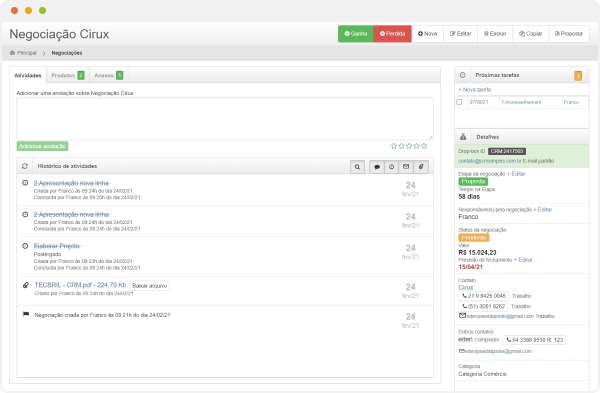Screen dimensions: 600x393
Task: Generate a proposal with Proposta button
Action: pos(569,34)
